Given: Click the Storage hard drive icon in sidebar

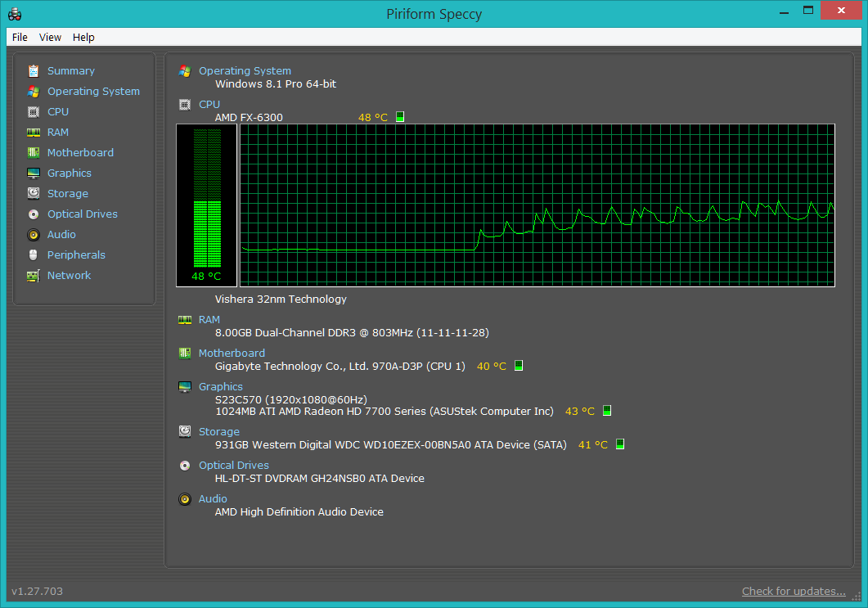Looking at the screenshot, I should coord(34,193).
